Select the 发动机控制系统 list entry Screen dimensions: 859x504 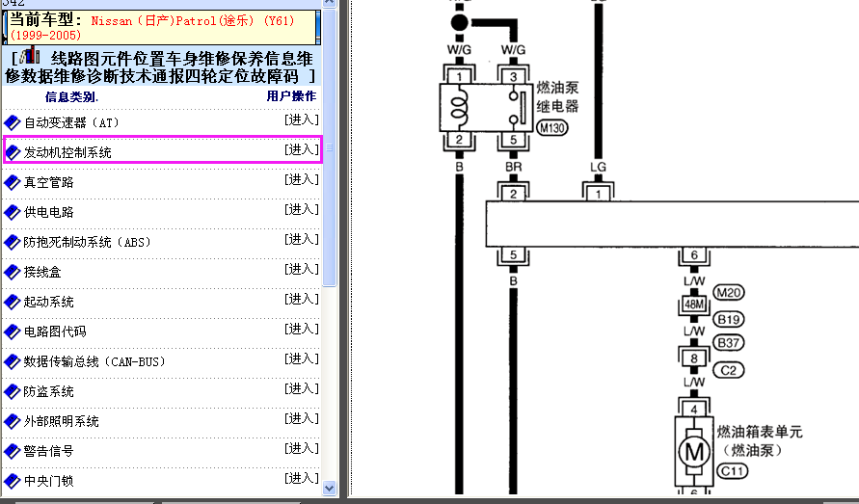(x=67, y=153)
